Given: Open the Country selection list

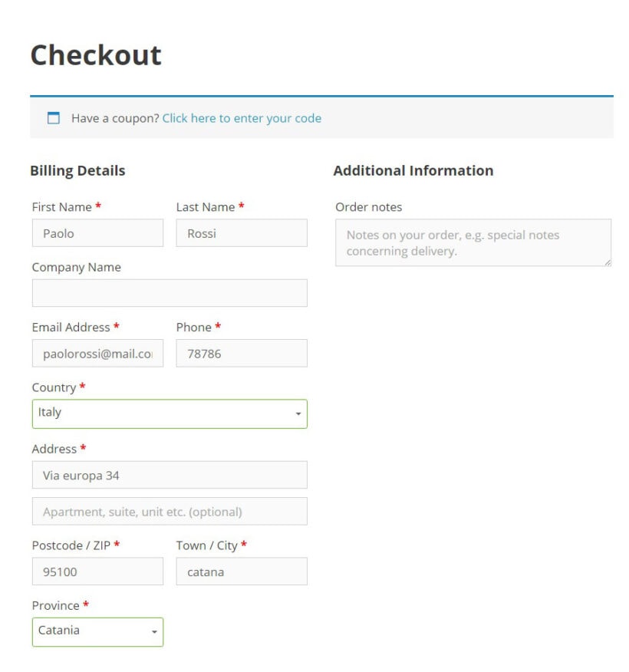Looking at the screenshot, I should (x=169, y=413).
